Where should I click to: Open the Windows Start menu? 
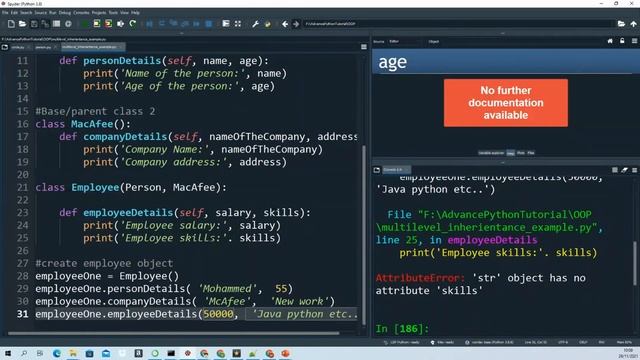8,353
